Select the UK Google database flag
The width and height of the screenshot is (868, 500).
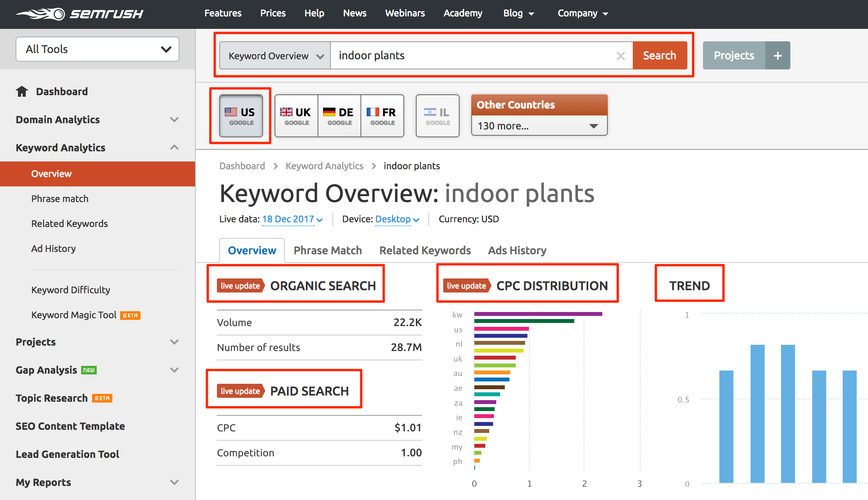296,116
